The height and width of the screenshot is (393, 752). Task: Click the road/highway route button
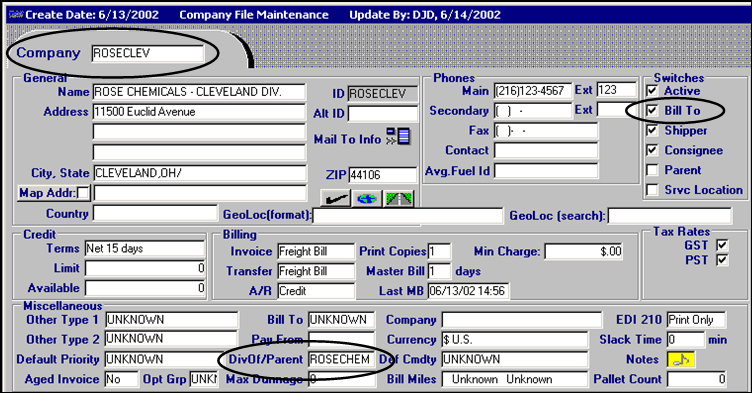click(399, 198)
